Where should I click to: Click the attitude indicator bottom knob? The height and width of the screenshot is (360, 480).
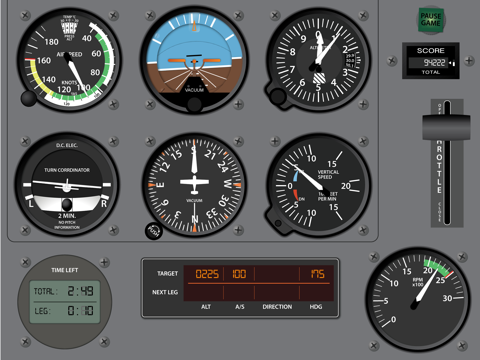[x=194, y=104]
